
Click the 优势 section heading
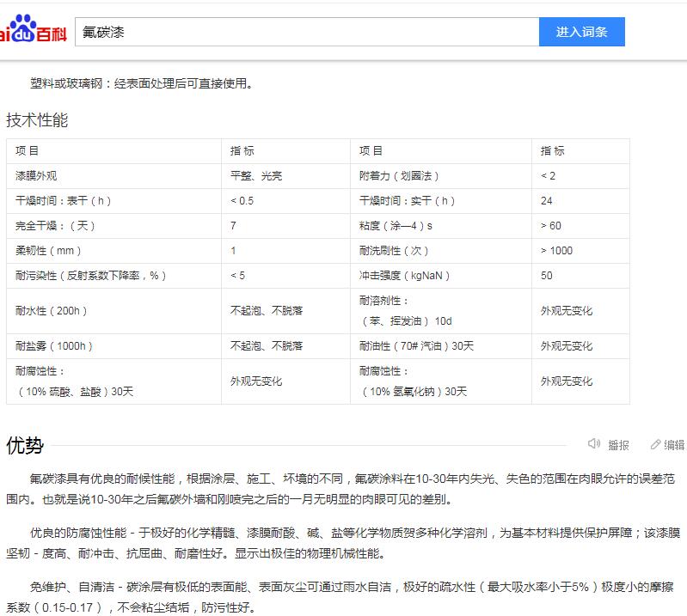coord(25,445)
